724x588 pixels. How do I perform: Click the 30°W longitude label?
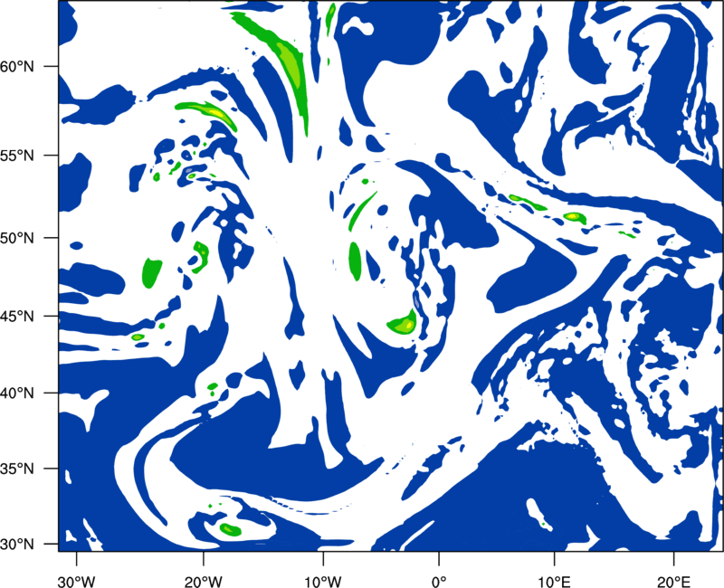77,582
